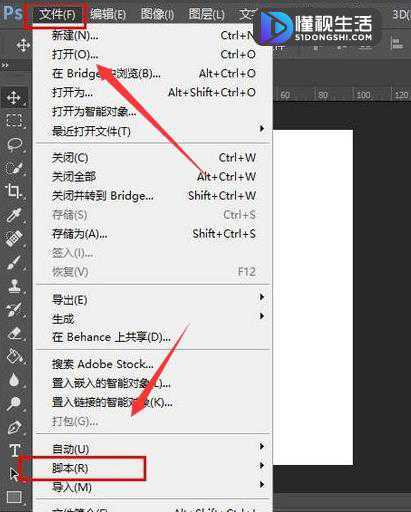Select the History Brush tool
This screenshot has height=512, width=411.
14,310
